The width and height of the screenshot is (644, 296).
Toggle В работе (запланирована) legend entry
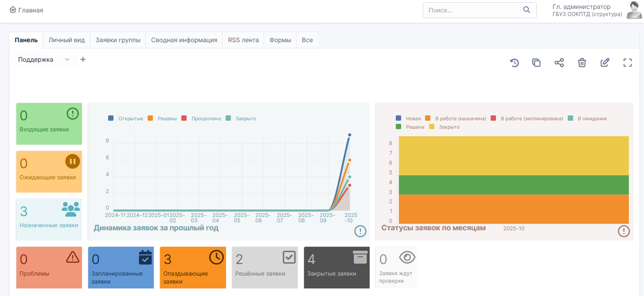(x=526, y=118)
